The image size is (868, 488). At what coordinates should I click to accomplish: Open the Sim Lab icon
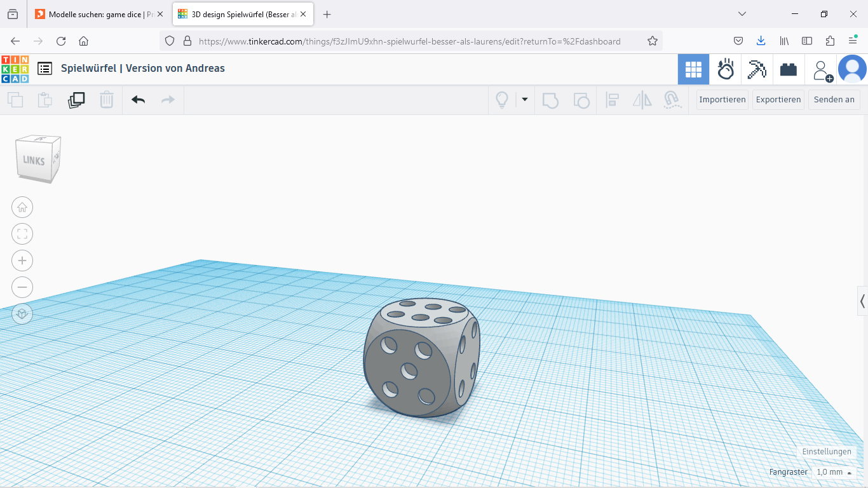click(726, 69)
